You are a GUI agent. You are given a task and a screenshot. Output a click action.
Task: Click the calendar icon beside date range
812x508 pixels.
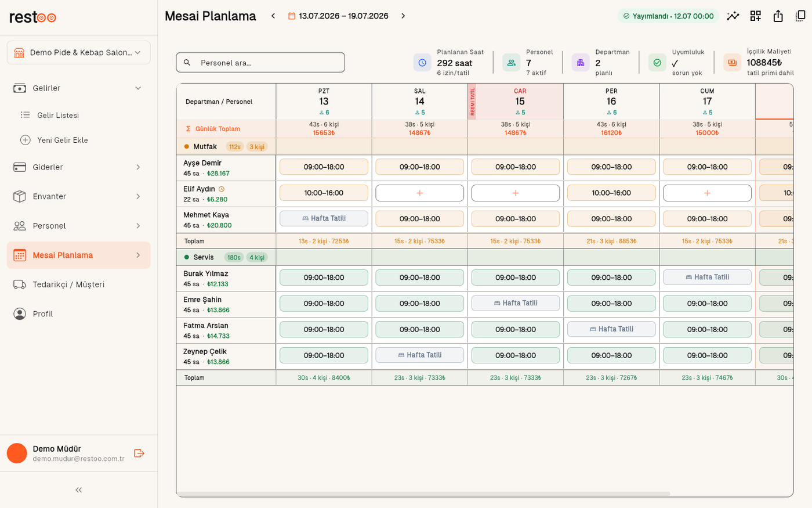tap(292, 16)
